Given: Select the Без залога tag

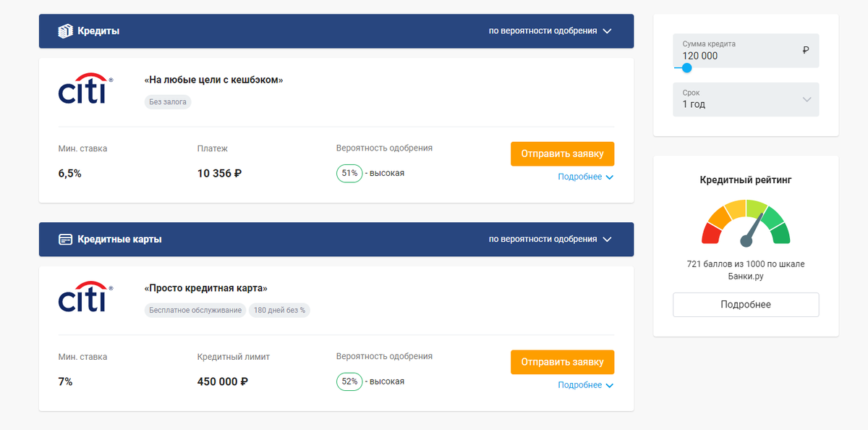Looking at the screenshot, I should (168, 102).
